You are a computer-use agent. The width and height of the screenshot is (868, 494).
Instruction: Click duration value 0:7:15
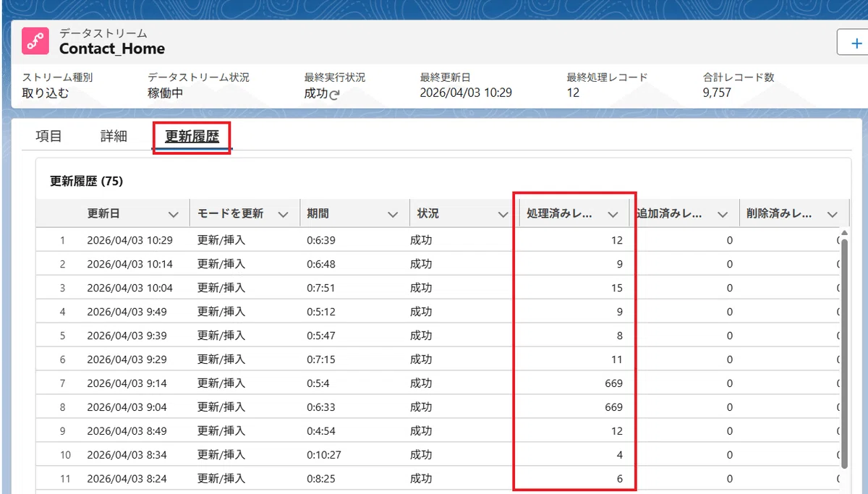pos(321,359)
